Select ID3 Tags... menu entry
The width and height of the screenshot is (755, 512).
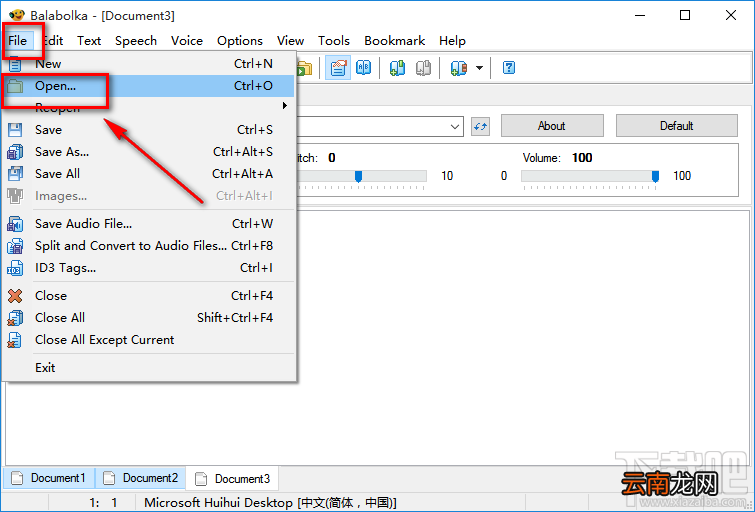click(x=149, y=268)
